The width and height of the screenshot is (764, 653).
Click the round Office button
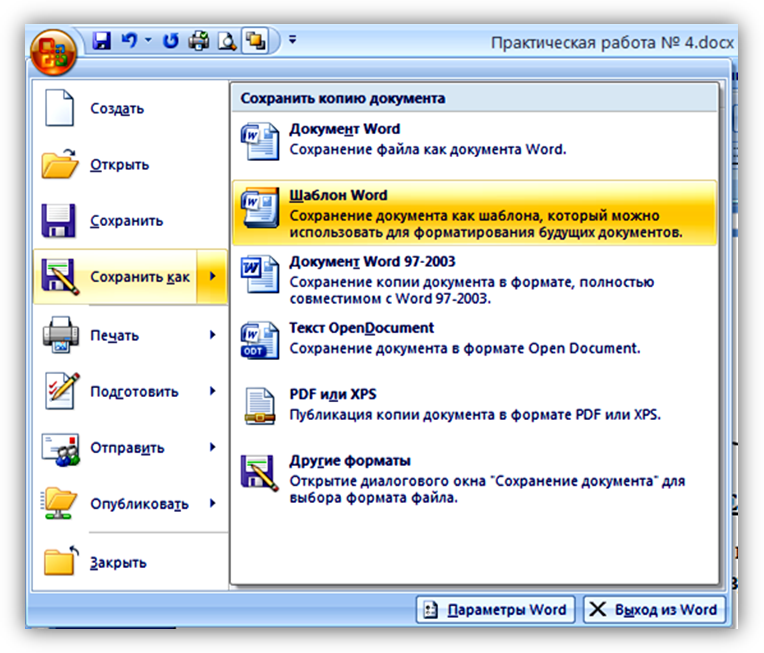click(54, 52)
